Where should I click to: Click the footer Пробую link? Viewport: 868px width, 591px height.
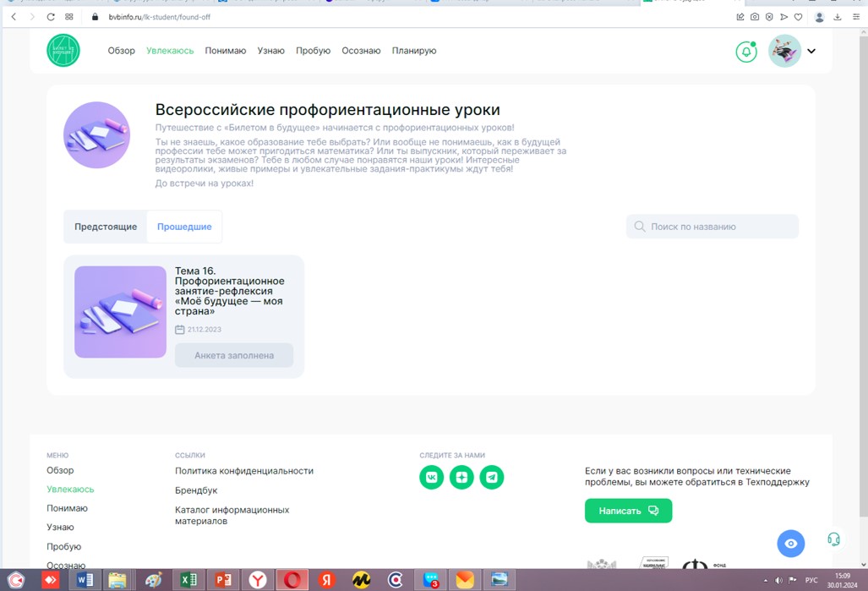pos(63,546)
